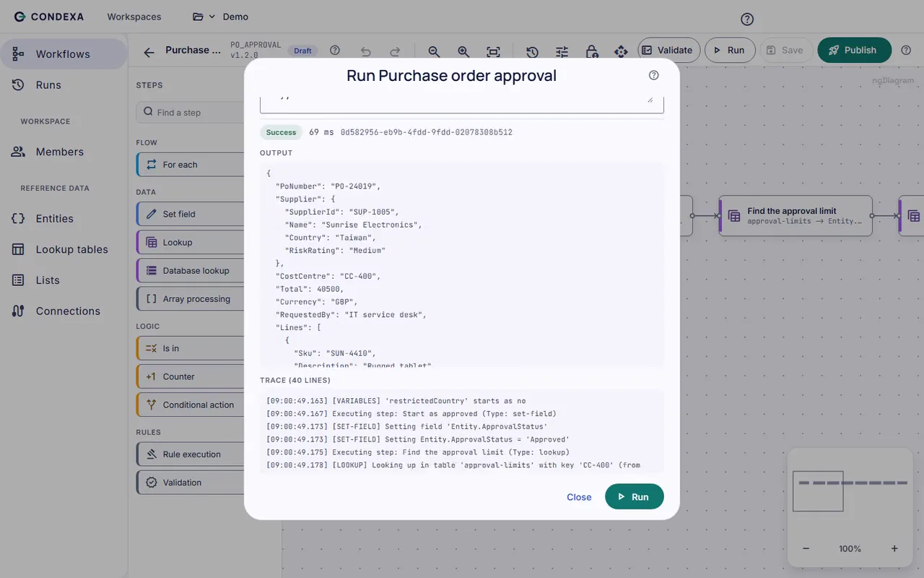Image resolution: width=924 pixels, height=578 pixels.
Task: Zoom in with the magnifier plus icon
Action: [x=463, y=51]
